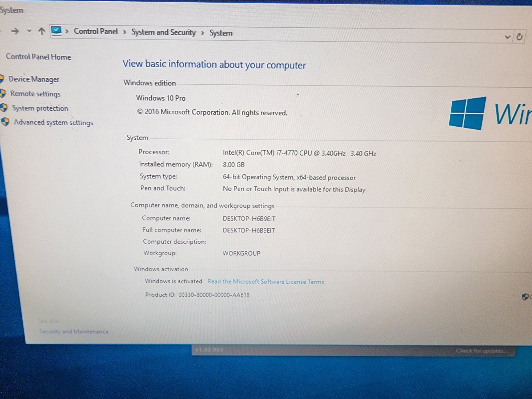
Task: Open Remote settings
Action: (x=35, y=94)
